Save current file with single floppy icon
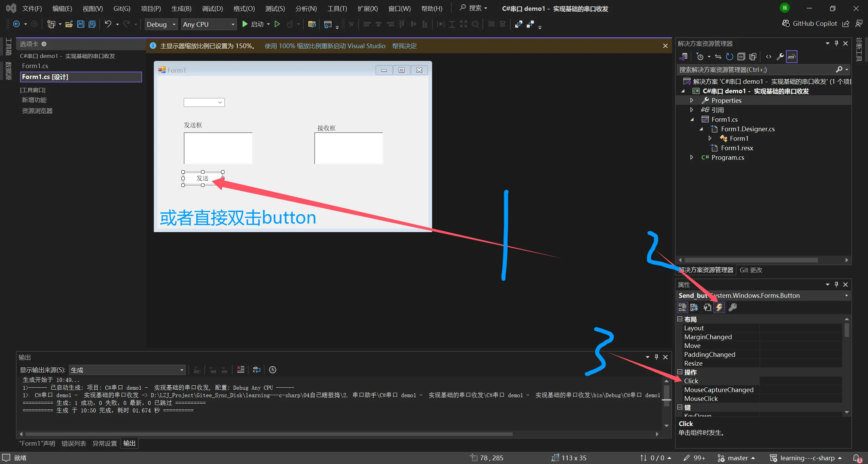This screenshot has width=868, height=464. click(x=81, y=24)
